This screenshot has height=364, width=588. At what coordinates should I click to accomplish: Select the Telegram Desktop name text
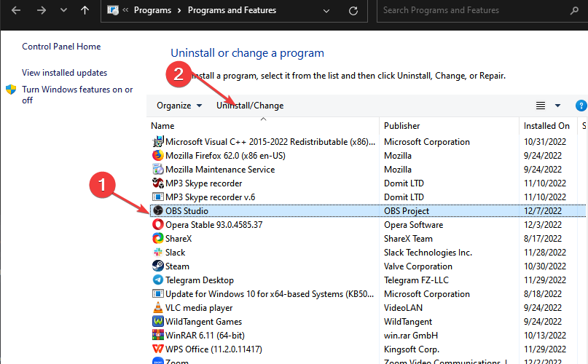pyautogui.click(x=200, y=280)
